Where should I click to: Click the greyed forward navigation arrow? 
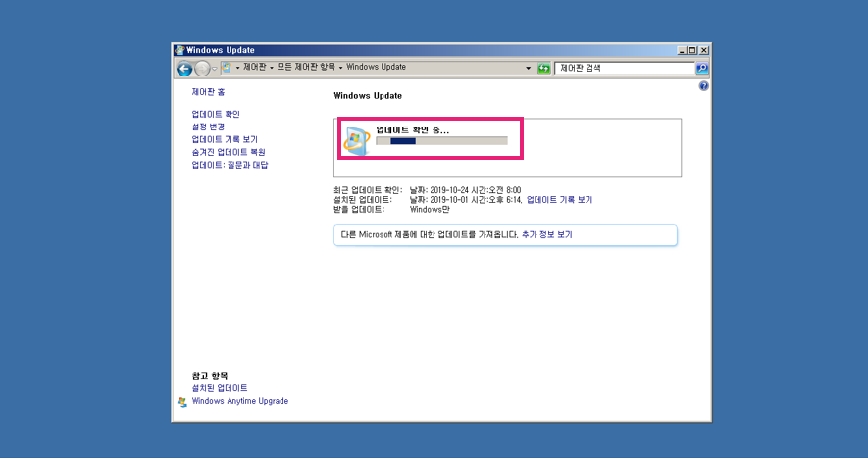point(203,69)
